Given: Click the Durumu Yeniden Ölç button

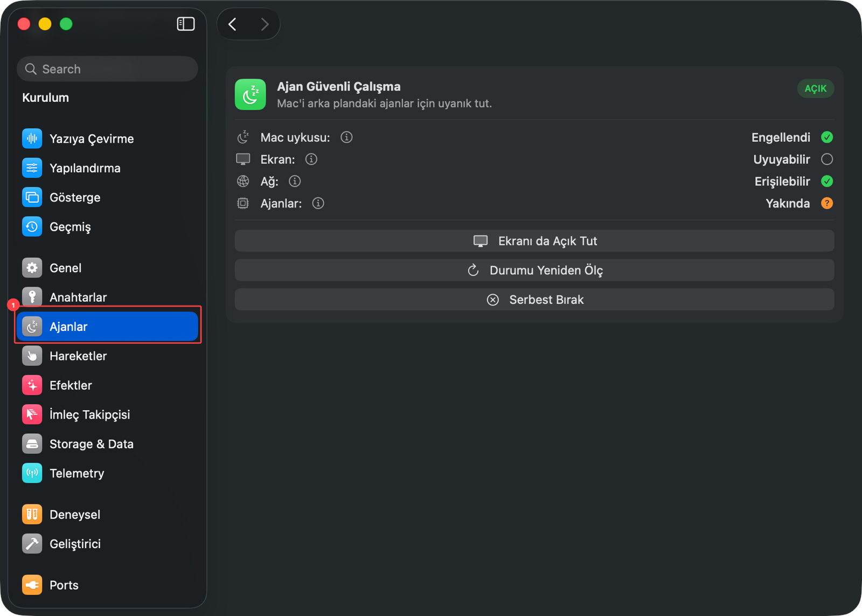Looking at the screenshot, I should click(534, 270).
